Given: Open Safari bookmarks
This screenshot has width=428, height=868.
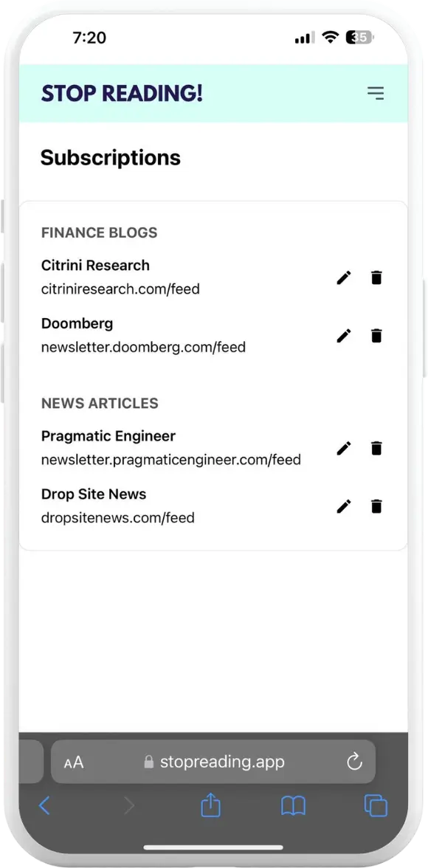Looking at the screenshot, I should coord(293,806).
